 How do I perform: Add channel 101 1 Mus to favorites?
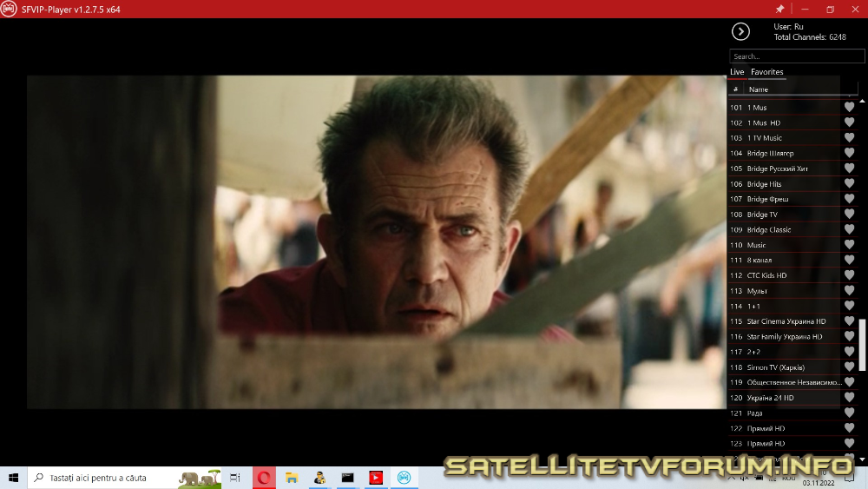click(x=849, y=107)
